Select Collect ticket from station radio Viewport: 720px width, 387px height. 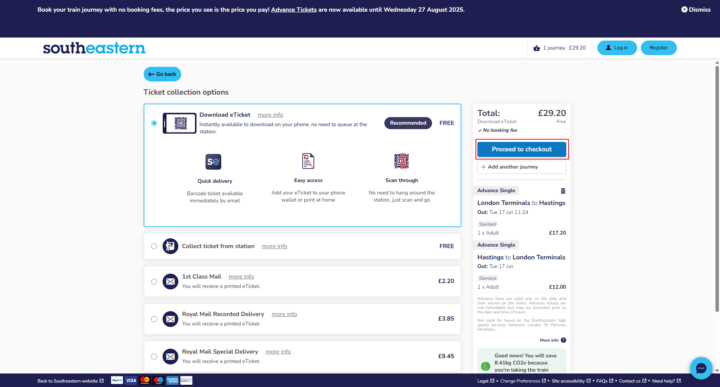pyautogui.click(x=154, y=246)
